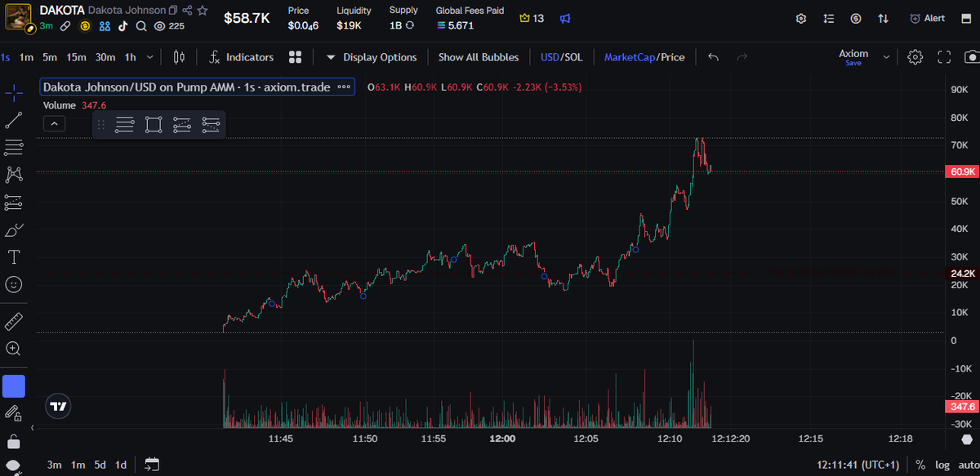Undo the last chart action

[714, 57]
